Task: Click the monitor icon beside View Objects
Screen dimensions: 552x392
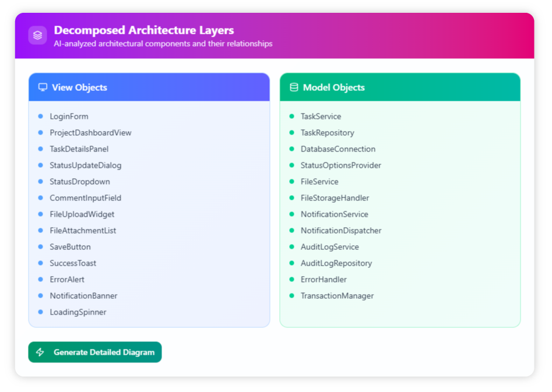Action: [43, 87]
